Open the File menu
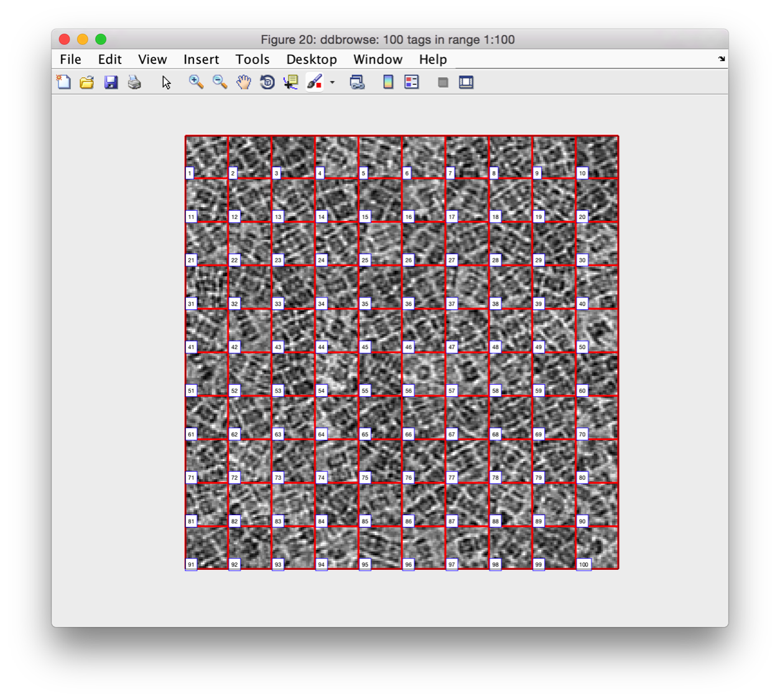The height and width of the screenshot is (700, 780). click(x=70, y=59)
